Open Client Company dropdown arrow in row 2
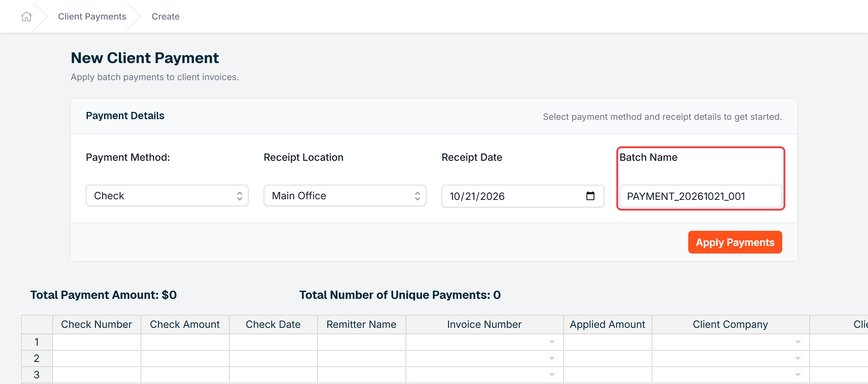 [x=798, y=358]
